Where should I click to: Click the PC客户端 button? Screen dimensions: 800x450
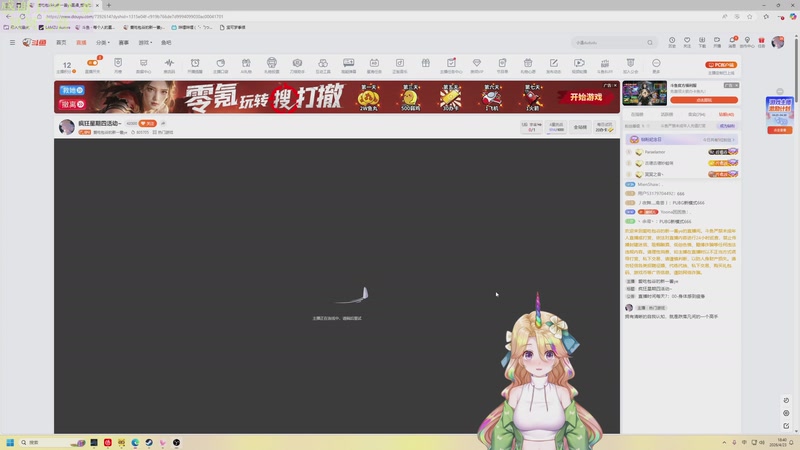[721, 65]
